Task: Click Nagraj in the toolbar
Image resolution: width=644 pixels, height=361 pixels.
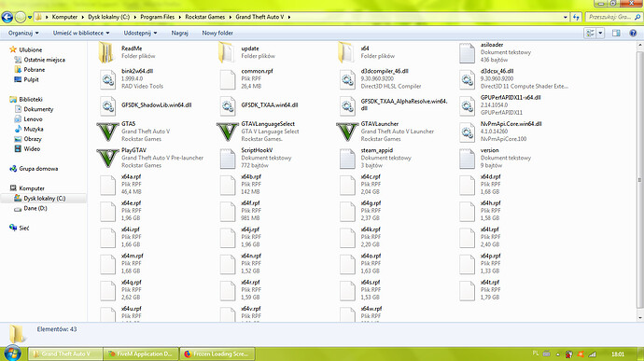Action: click(x=179, y=33)
